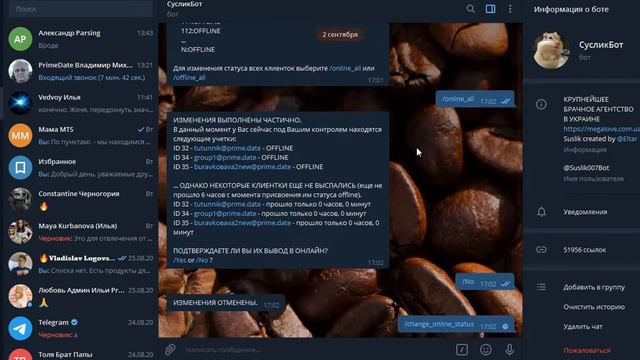Click the СусликБот chat header title
Image resolution: width=640 pixels, height=360 pixels.
pos(184,4)
